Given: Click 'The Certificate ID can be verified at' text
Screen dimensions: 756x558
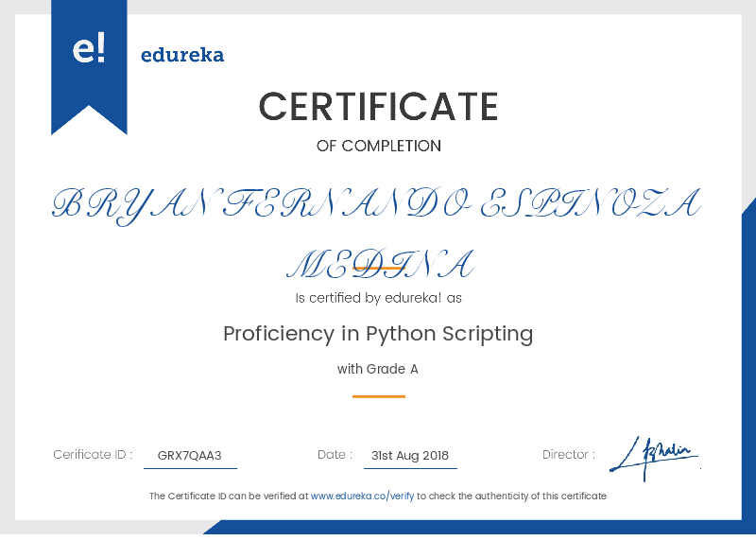Looking at the screenshot, I should click(x=229, y=496).
